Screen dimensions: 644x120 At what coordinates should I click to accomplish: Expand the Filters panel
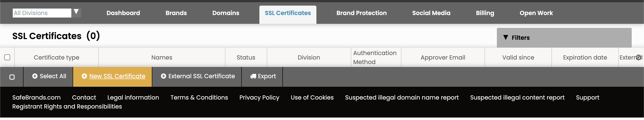point(564,38)
